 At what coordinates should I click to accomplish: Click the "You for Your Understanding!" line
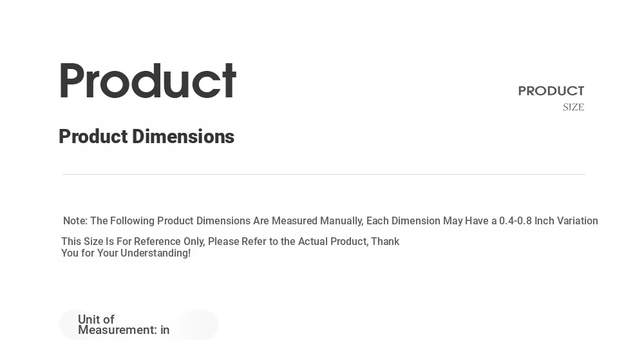(126, 253)
